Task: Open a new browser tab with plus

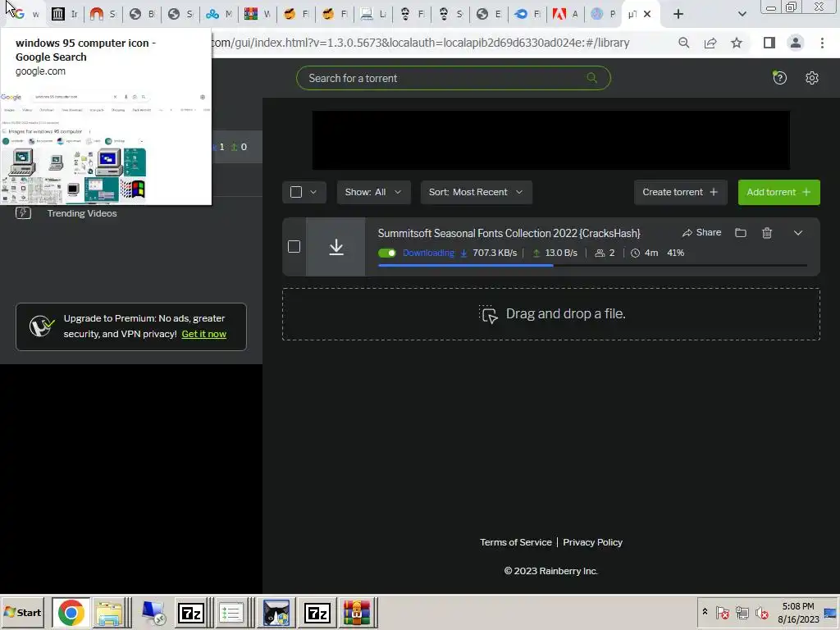Action: tap(678, 14)
